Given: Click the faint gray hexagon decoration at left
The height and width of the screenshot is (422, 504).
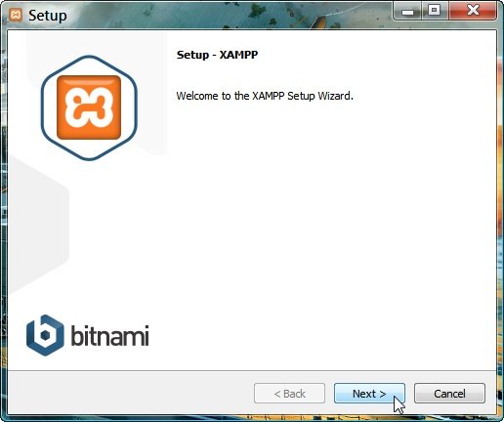Looking at the screenshot, I should (x=36, y=225).
